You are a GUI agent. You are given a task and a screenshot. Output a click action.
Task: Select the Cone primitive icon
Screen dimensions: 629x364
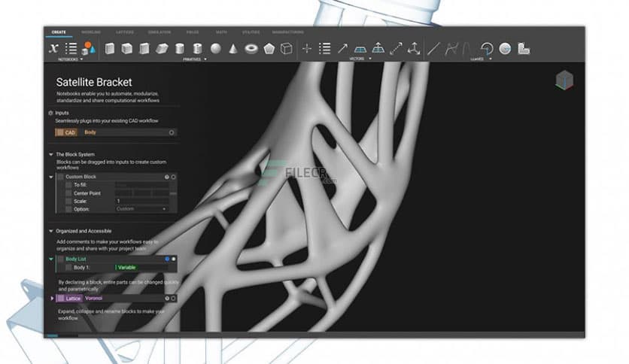coord(233,48)
